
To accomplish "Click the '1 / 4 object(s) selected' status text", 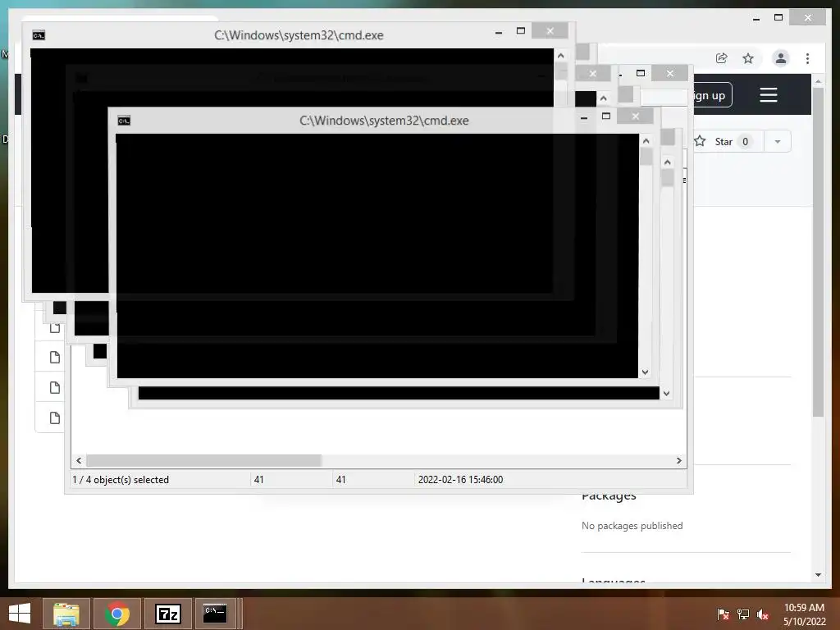I will coord(121,480).
